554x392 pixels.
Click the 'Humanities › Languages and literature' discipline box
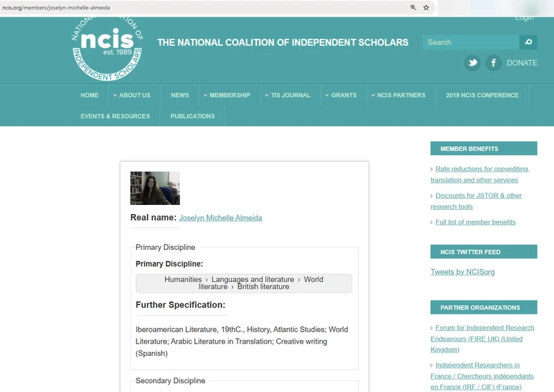pyautogui.click(x=244, y=283)
